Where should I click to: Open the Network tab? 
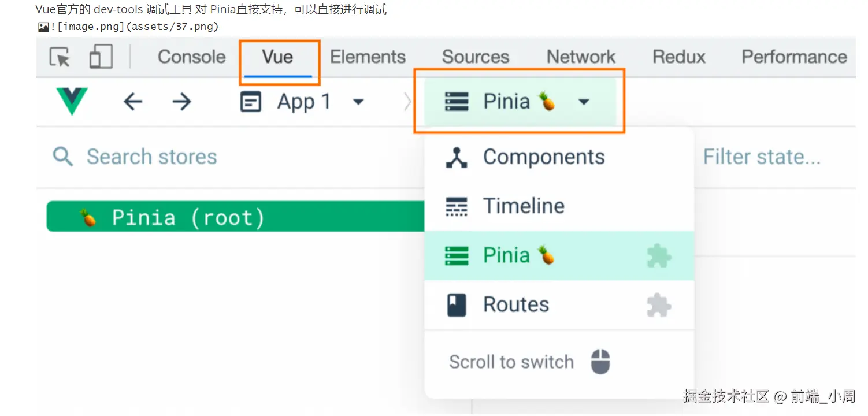tap(581, 57)
